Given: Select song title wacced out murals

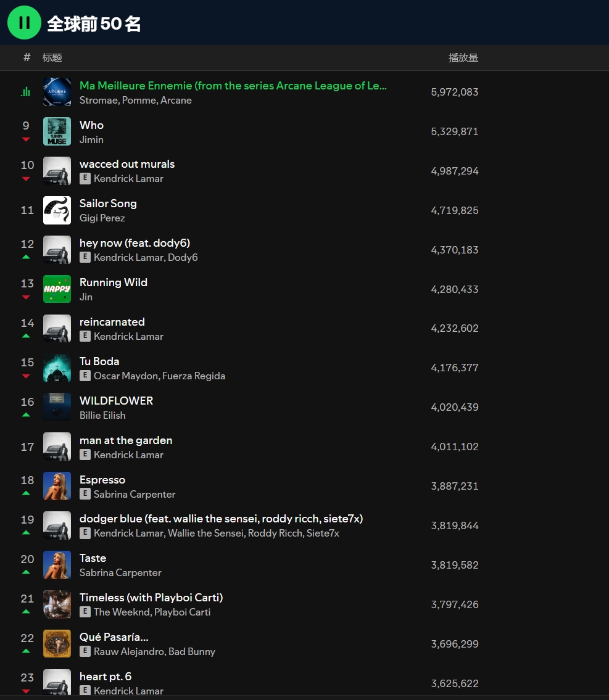Looking at the screenshot, I should [x=127, y=164].
